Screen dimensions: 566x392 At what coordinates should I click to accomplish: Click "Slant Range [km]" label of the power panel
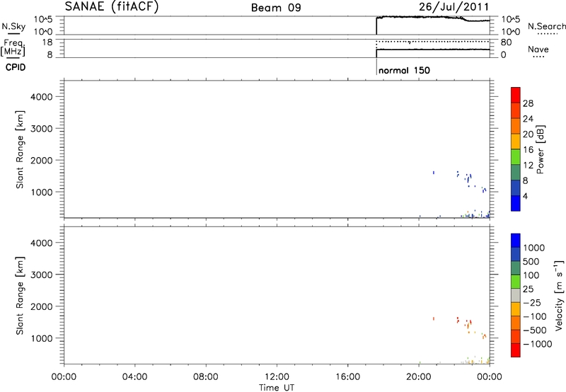pos(20,149)
